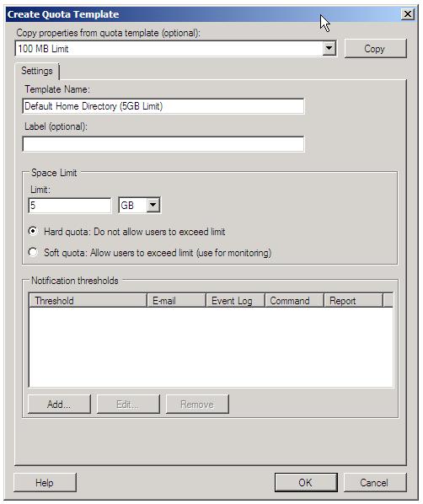Image resolution: width=423 pixels, height=504 pixels.
Task: Add a new notification threshold
Action: point(59,404)
